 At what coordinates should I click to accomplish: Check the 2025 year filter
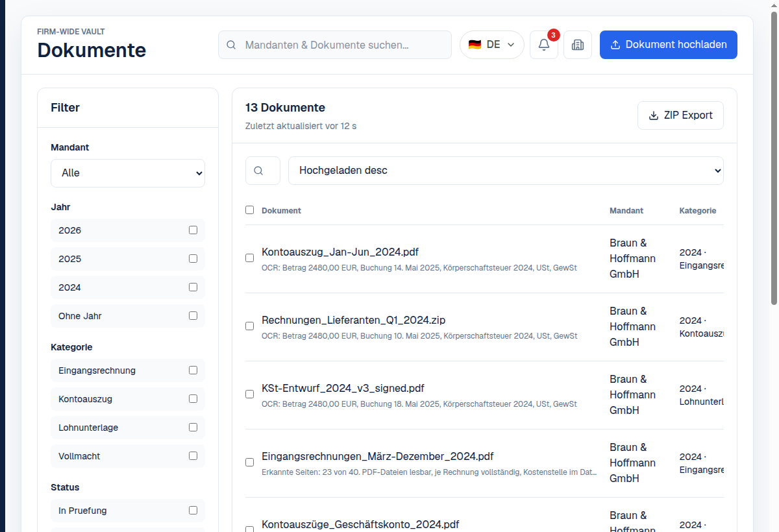[x=193, y=258]
